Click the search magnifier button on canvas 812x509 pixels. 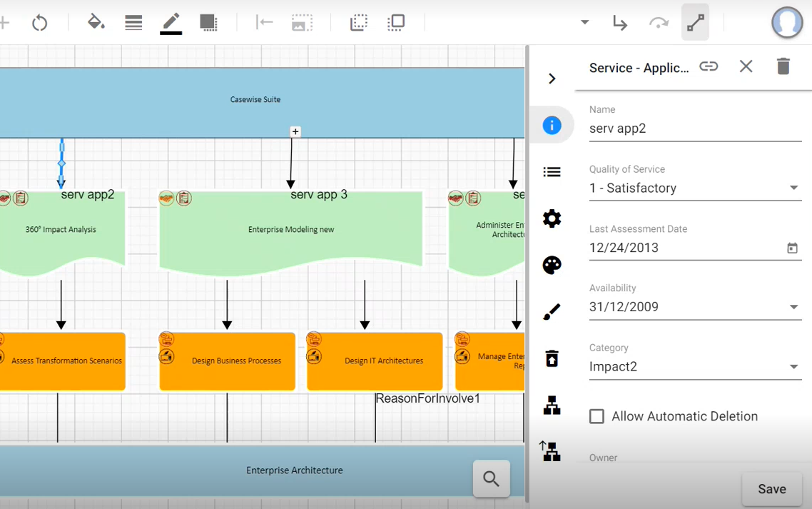[491, 478]
